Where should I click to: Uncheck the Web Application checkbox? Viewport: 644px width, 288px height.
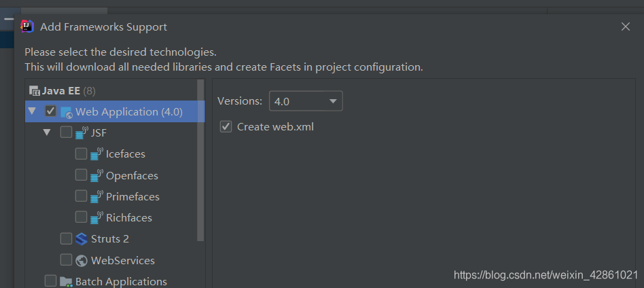(x=50, y=111)
